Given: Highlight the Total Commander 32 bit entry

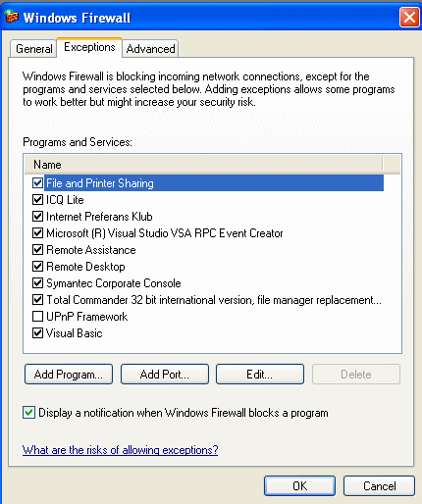Looking at the screenshot, I should point(214,300).
